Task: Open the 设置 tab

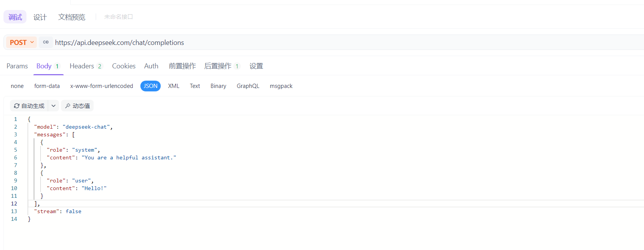Action: pyautogui.click(x=256, y=66)
